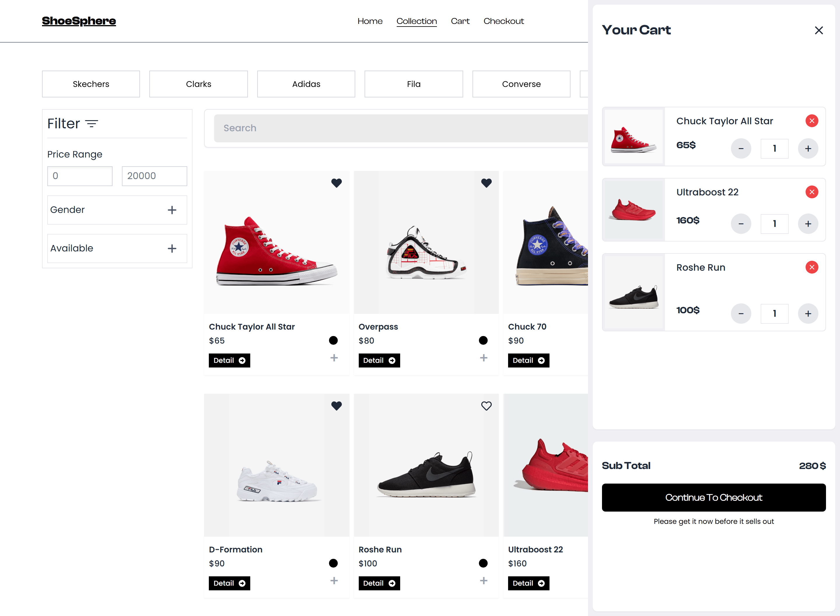Increase Ultraboost 22 cart quantity
Viewport: 840px width, 616px height.
pos(808,224)
